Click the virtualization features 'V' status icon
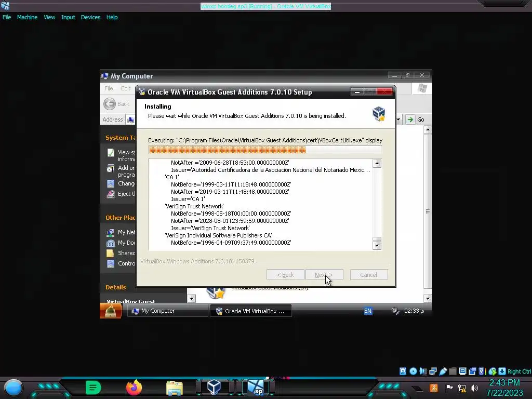532x399 pixels. (x=482, y=371)
